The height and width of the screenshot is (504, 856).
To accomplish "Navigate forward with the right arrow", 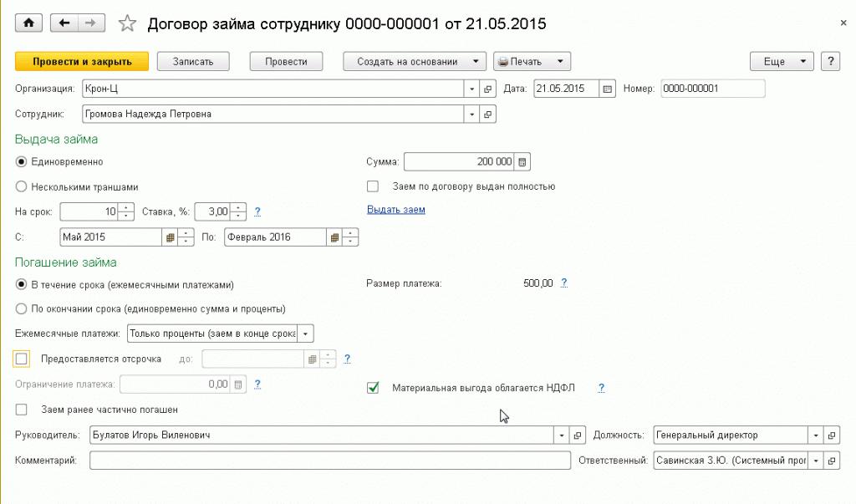I will (91, 23).
